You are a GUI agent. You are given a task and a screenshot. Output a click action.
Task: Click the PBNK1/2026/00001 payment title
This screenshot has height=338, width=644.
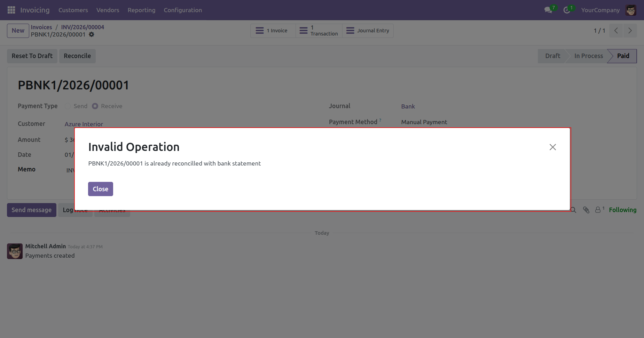(x=73, y=85)
